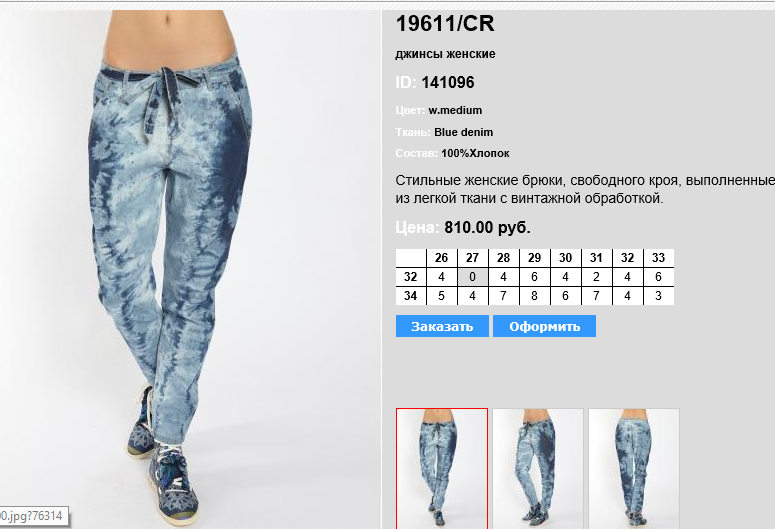Click the size 28 column header
775x529 pixels.
503,258
